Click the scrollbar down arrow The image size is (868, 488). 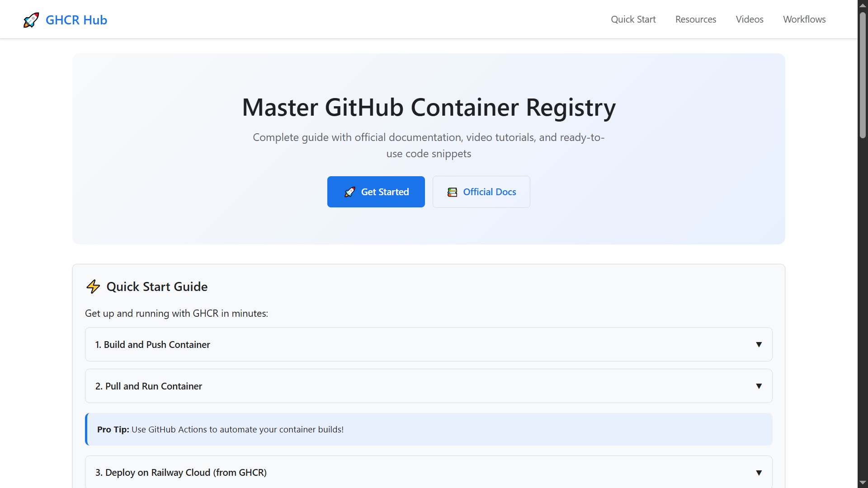click(x=863, y=483)
